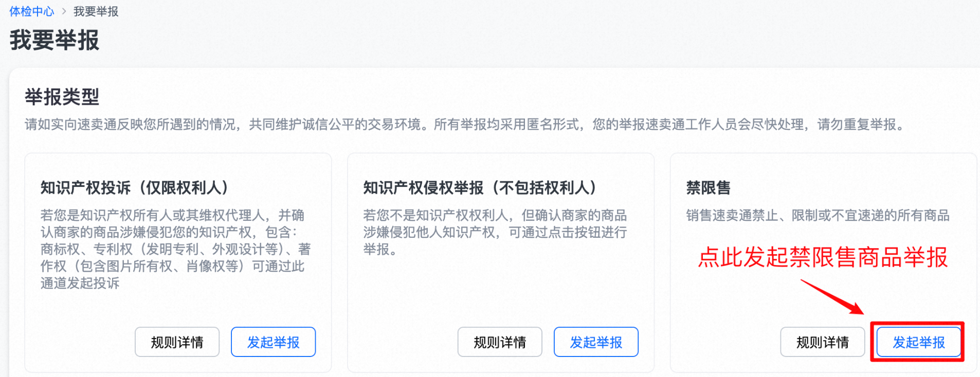Click the 我要举报 breadcrumb item

point(96,11)
